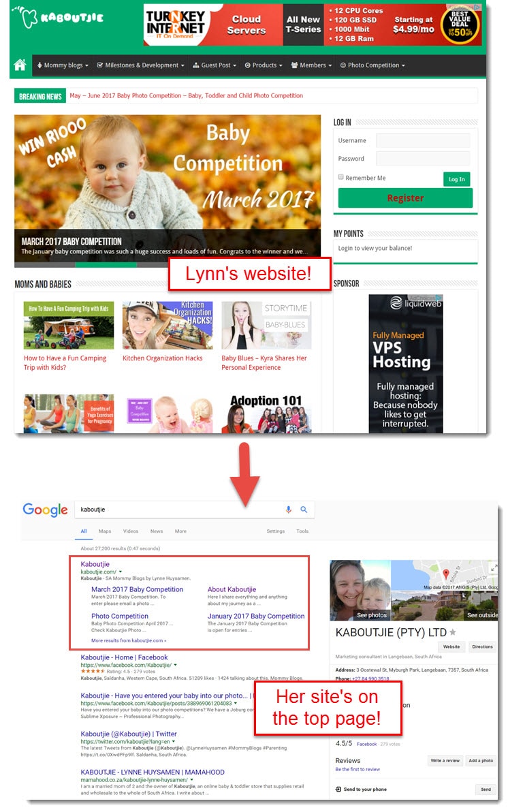Click the red map pin on the map
The image size is (508, 812).
[x=446, y=574]
